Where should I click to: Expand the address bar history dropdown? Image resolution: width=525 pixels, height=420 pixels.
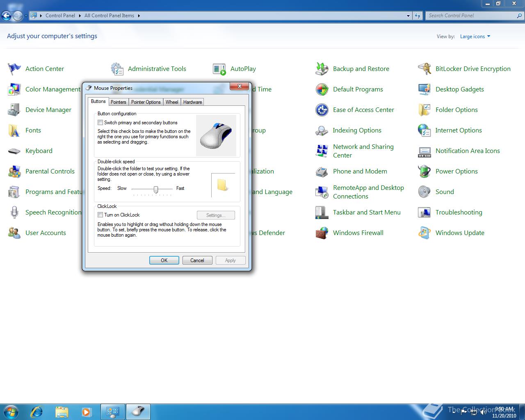408,16
